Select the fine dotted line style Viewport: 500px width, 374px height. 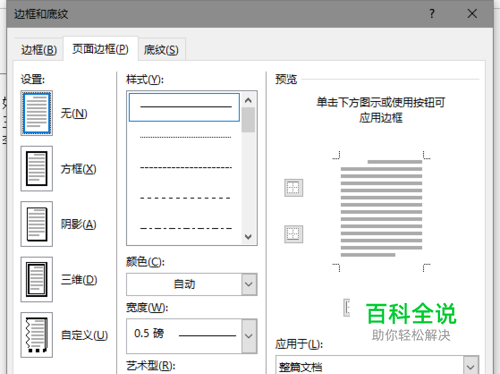click(x=185, y=137)
